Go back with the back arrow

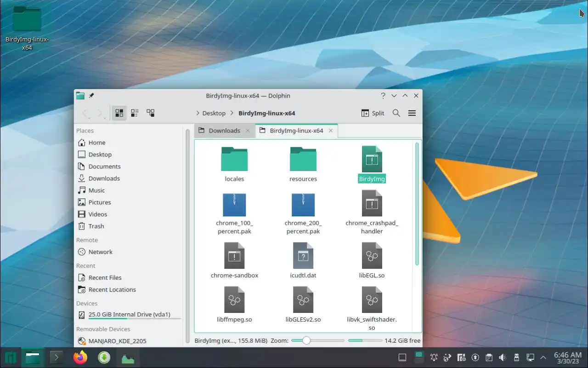(85, 113)
